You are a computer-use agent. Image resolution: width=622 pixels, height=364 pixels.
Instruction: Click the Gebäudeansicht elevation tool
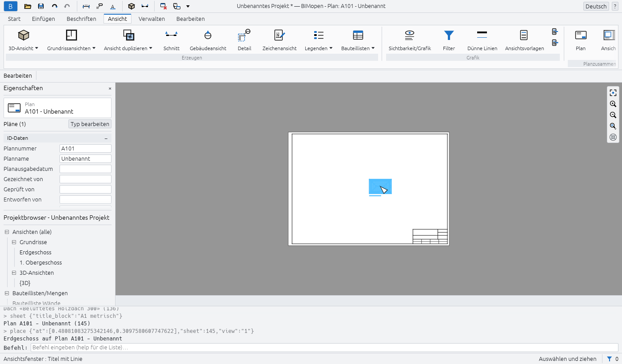(x=208, y=41)
